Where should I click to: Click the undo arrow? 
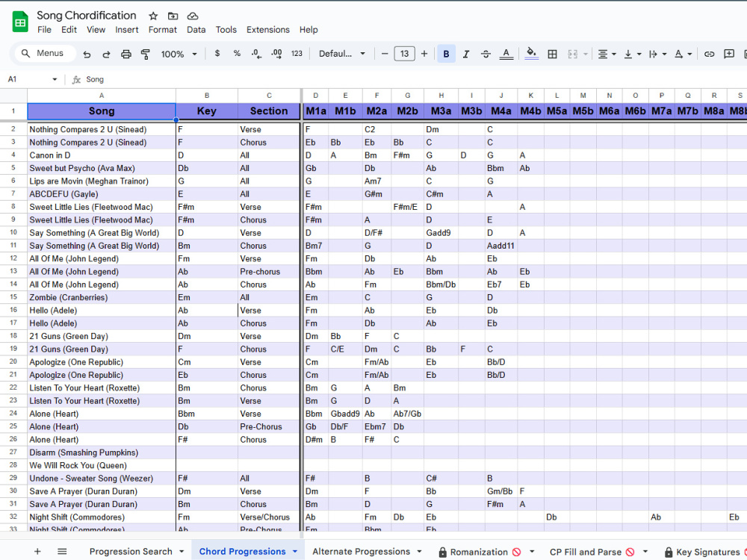pyautogui.click(x=87, y=54)
